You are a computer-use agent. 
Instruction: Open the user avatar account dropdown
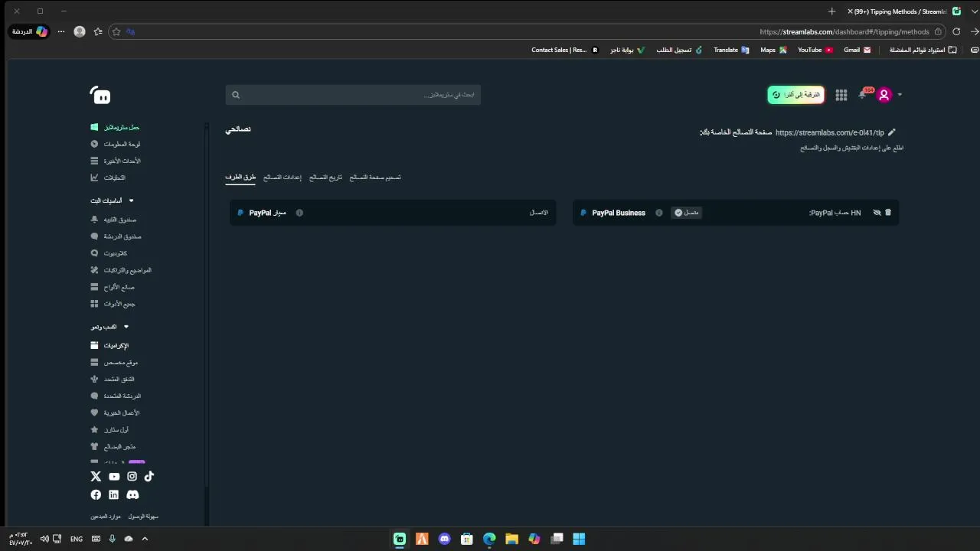888,95
